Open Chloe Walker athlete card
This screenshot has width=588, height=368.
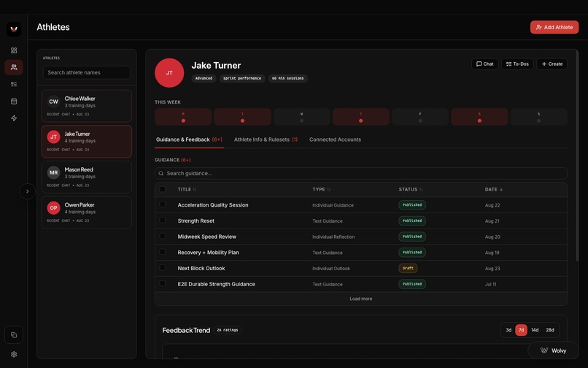[87, 106]
